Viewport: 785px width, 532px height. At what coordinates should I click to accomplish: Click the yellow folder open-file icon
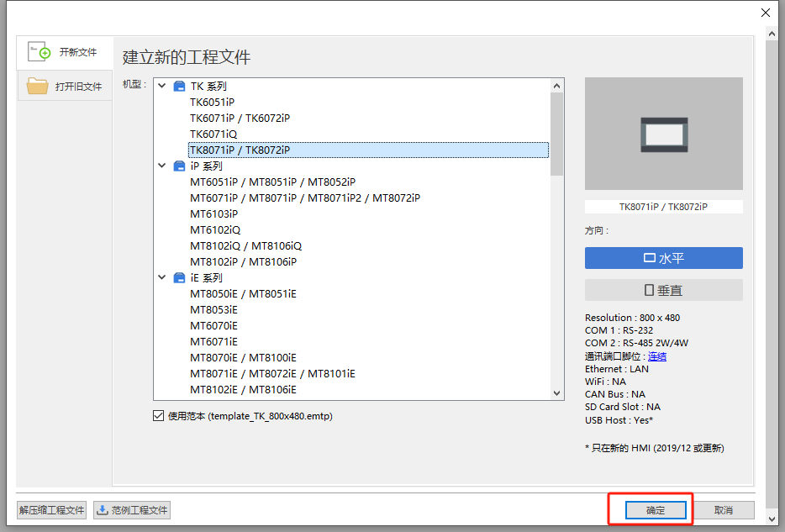(37, 86)
